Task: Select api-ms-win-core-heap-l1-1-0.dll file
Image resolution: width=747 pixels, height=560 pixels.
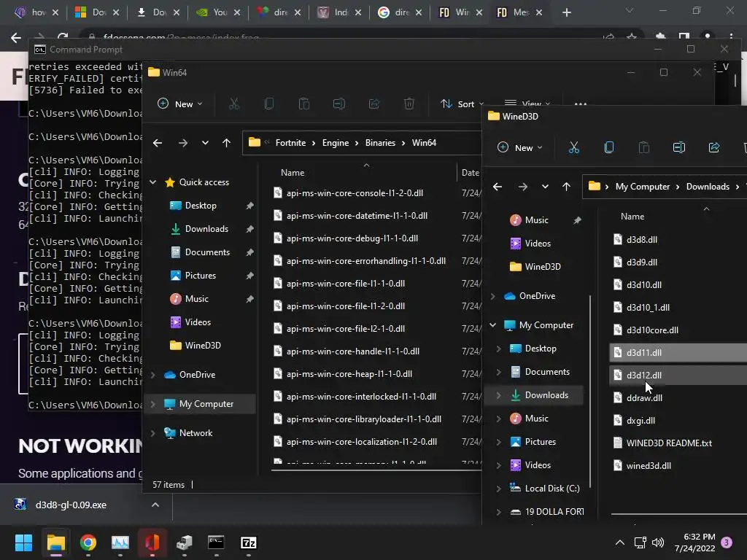Action: coord(349,374)
